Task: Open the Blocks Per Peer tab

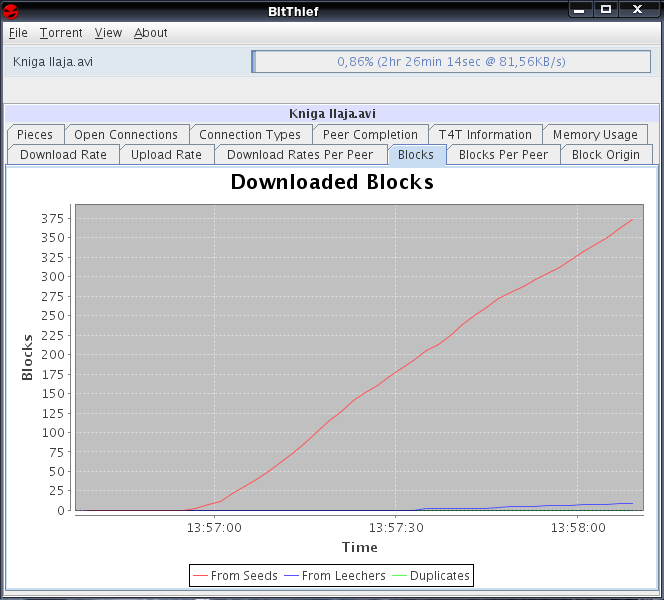Action: (x=504, y=155)
